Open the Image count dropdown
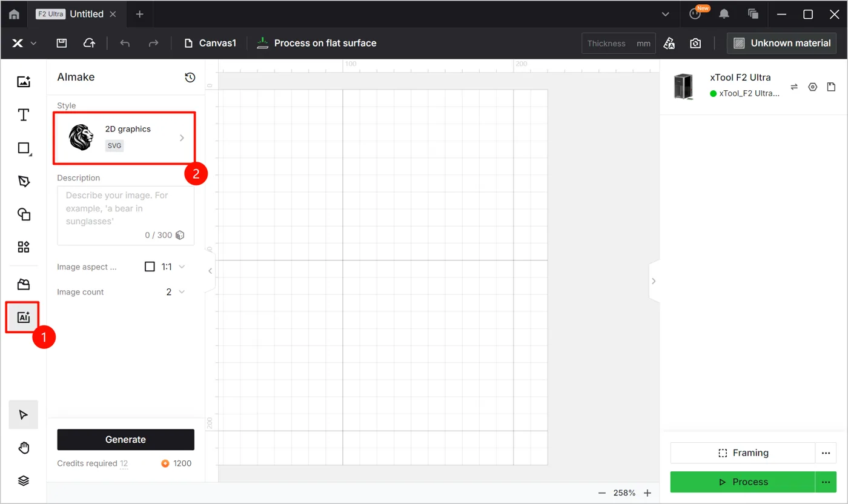 click(x=176, y=292)
